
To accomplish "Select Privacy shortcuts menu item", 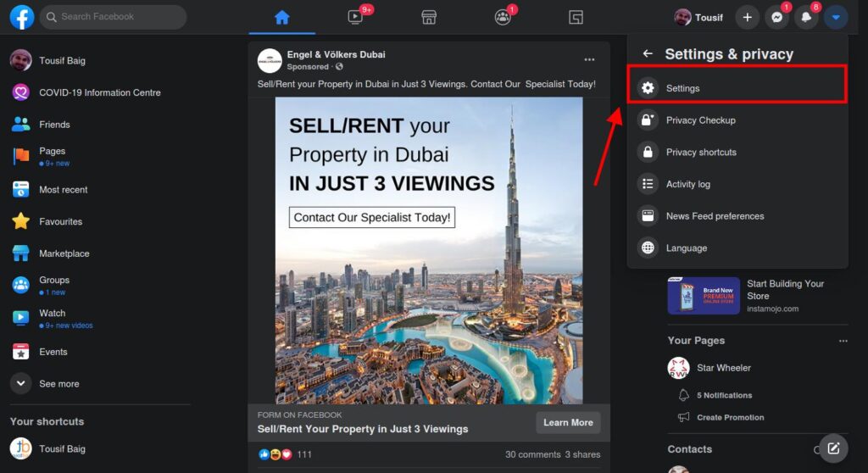I will point(737,152).
